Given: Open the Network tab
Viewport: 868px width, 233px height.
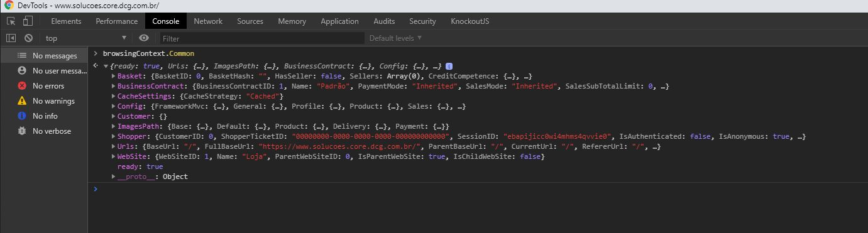Looking at the screenshot, I should (208, 21).
